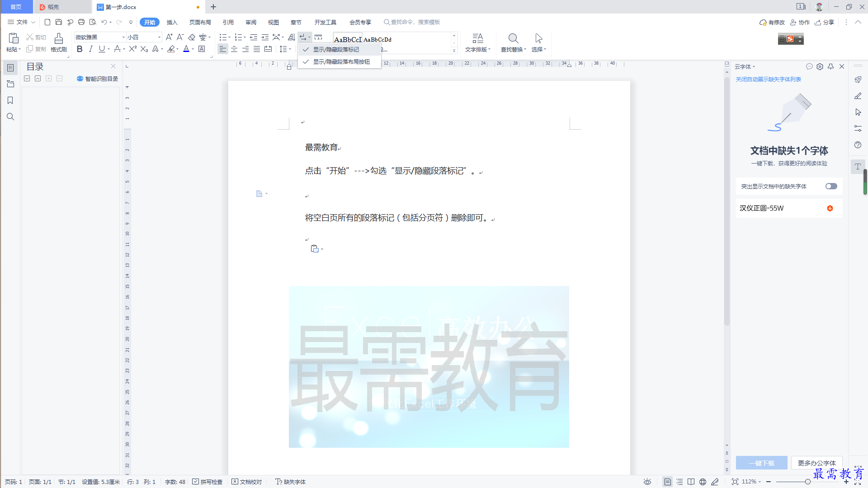Open the 插入 ribbon tab

tap(172, 22)
